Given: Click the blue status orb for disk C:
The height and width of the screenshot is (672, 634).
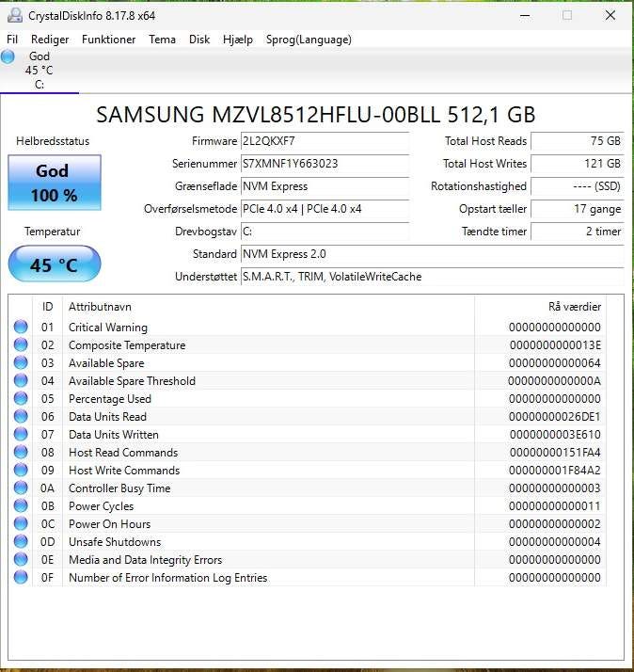Looking at the screenshot, I should (x=8, y=57).
